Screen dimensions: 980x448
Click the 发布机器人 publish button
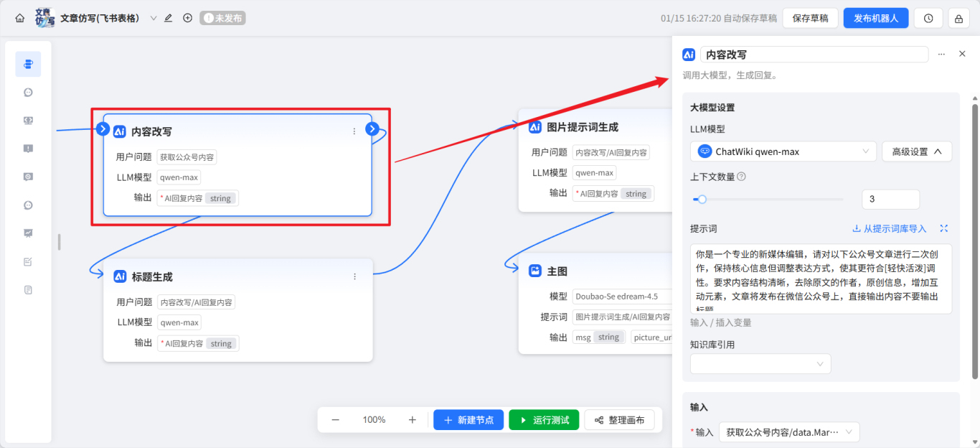point(876,17)
